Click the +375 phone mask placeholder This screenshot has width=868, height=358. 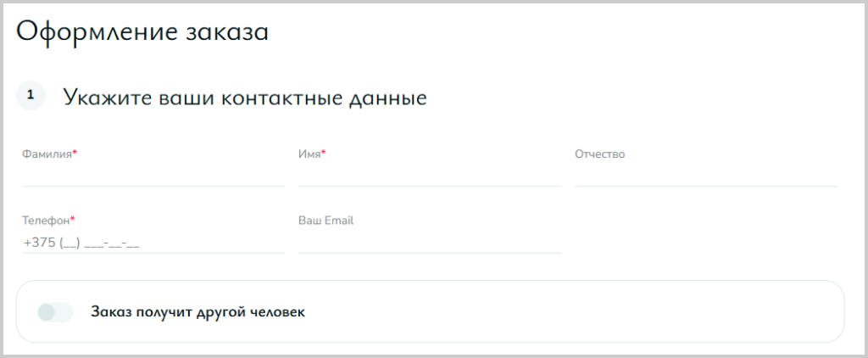tap(81, 243)
